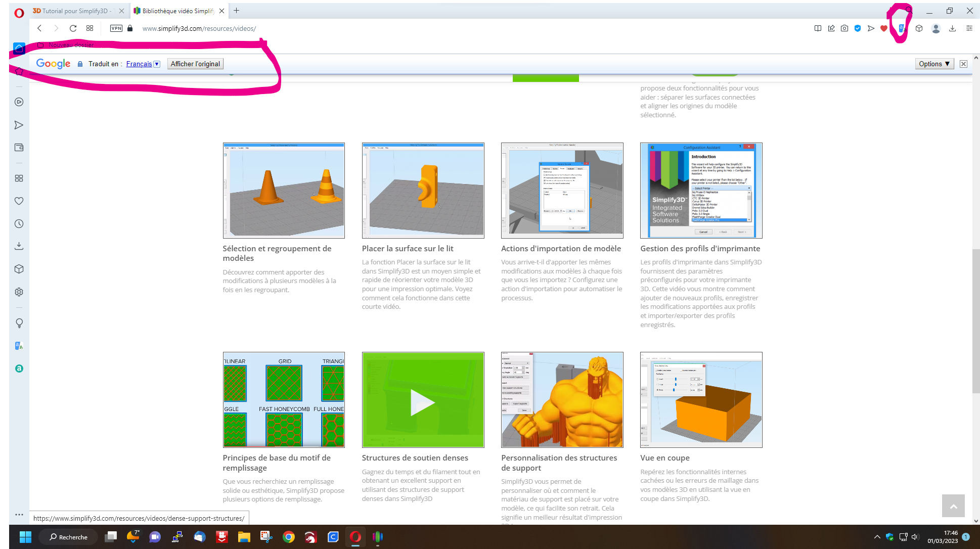The image size is (980, 549).
Task: Open Easy Setup settings sliders icon
Action: pos(969,28)
